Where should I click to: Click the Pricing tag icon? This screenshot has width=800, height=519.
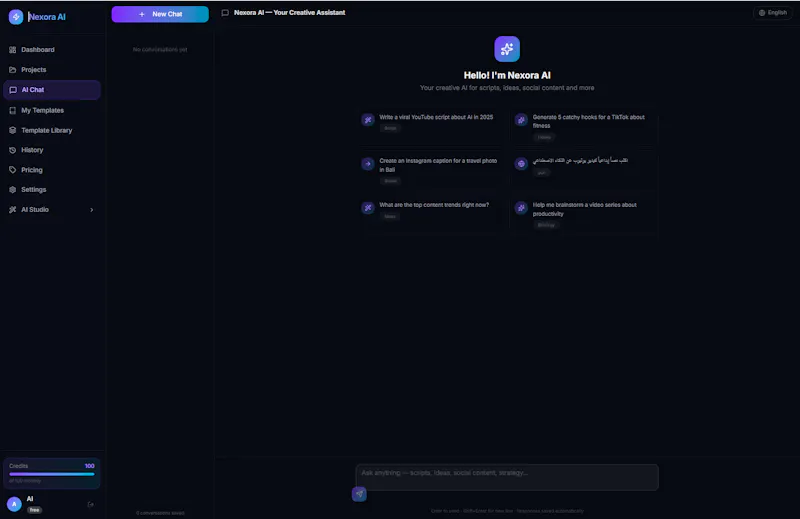13,170
